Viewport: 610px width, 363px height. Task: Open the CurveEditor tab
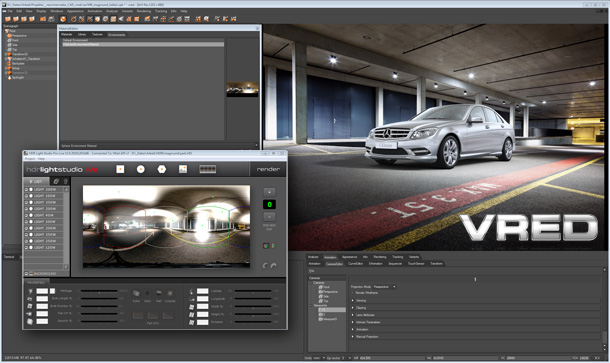pos(355,264)
